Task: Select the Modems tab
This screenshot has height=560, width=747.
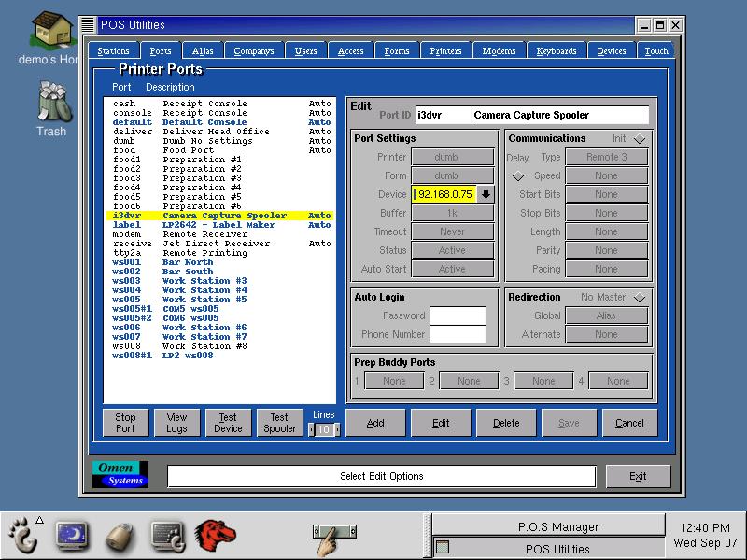Action: tap(499, 51)
